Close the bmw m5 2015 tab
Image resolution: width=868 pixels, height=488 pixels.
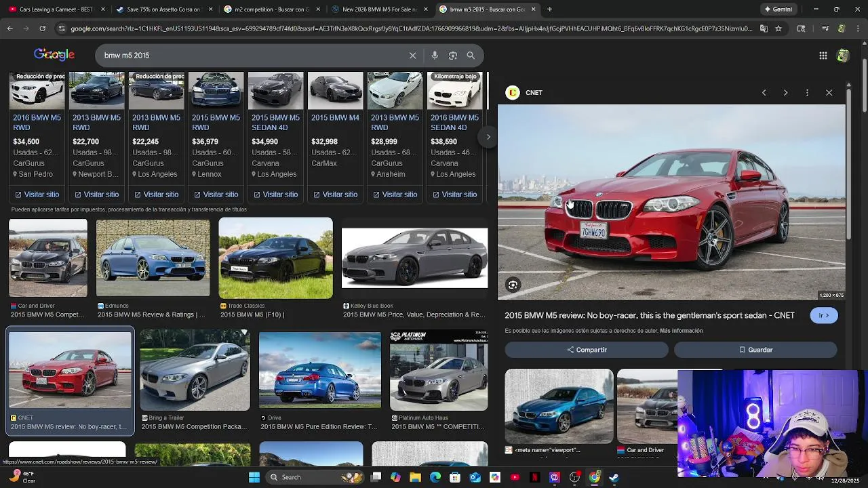(533, 9)
